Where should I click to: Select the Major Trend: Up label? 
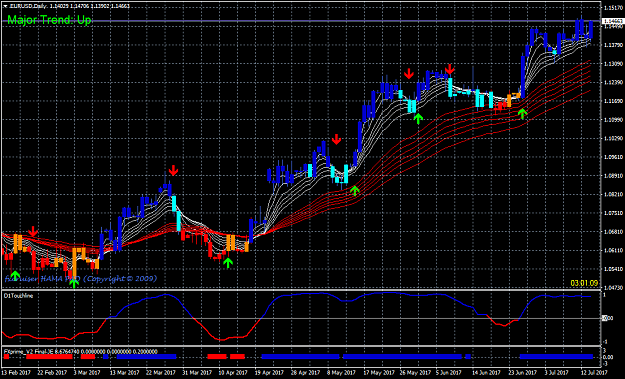[x=49, y=20]
